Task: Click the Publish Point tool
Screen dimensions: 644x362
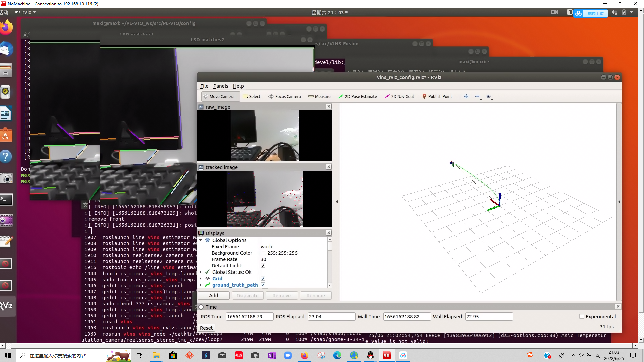Action: (x=437, y=96)
